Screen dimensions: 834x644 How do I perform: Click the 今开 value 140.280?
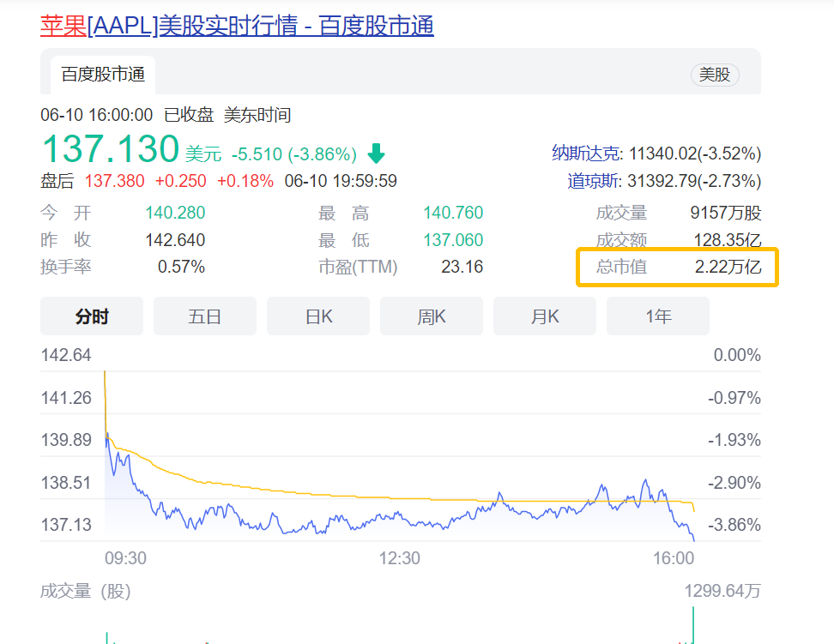[175, 213]
